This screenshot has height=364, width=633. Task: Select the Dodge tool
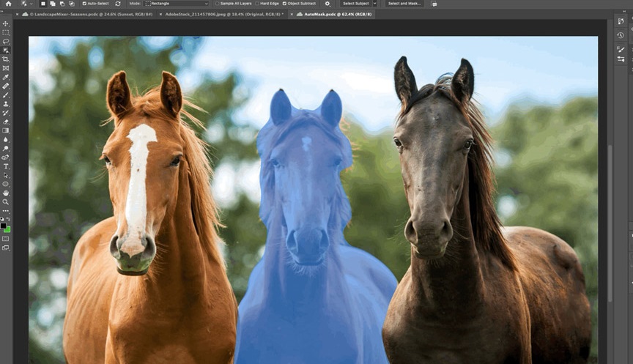pos(6,149)
